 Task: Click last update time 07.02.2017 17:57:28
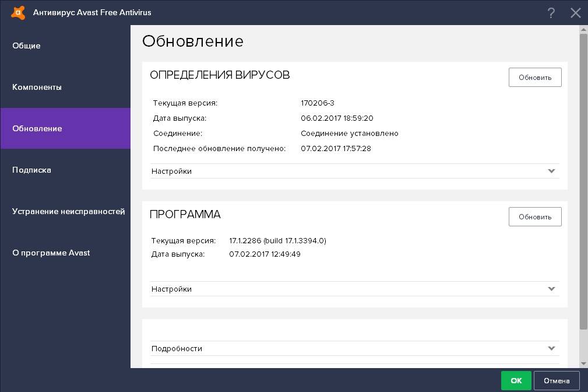336,148
